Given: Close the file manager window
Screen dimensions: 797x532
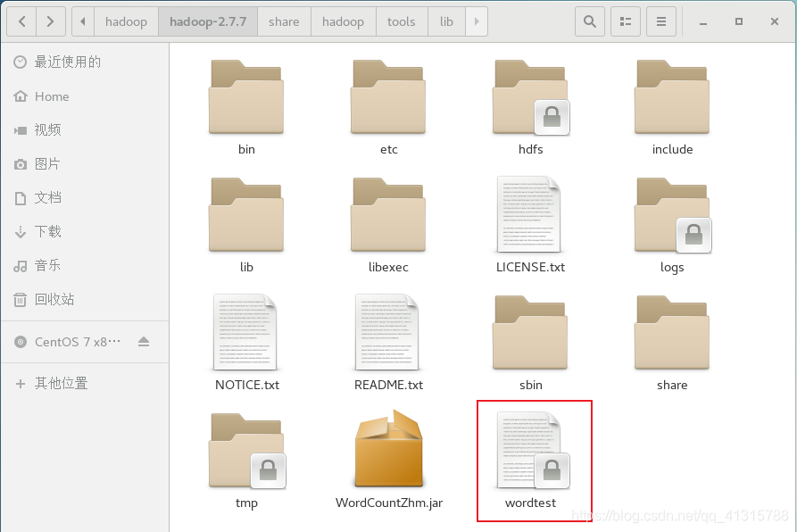Looking at the screenshot, I should coord(775,21).
